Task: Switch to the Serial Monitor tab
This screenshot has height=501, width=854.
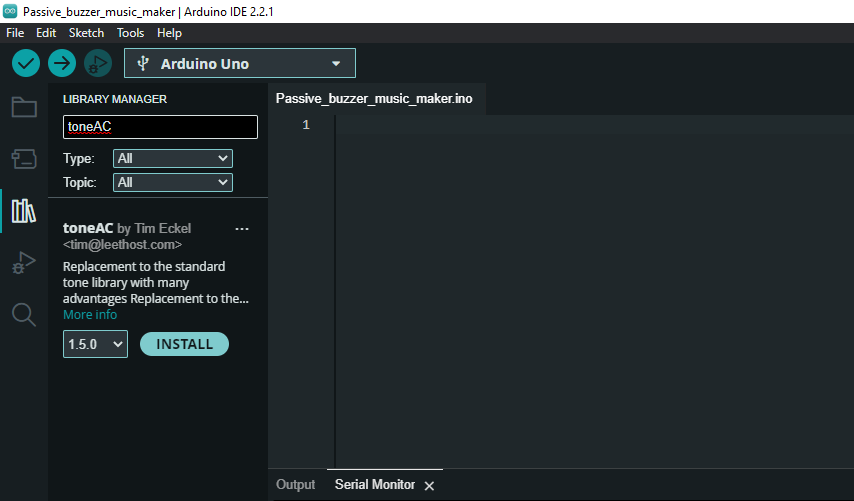Action: tap(375, 485)
